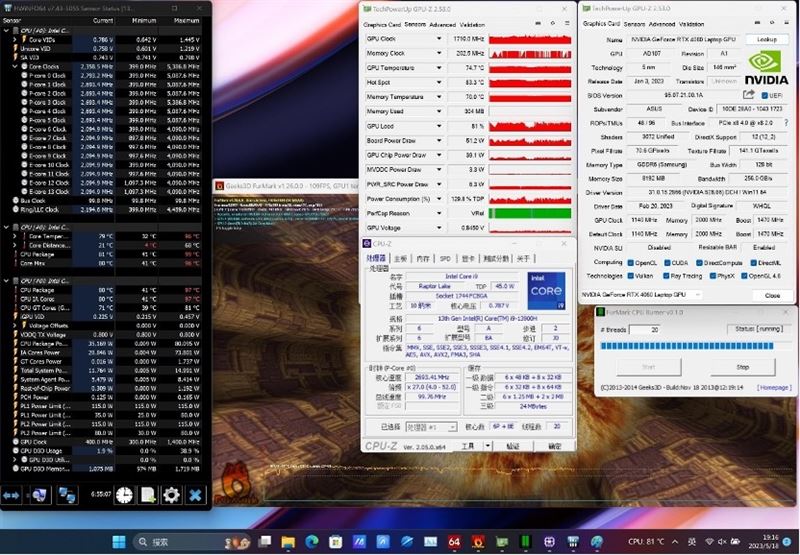Reset HWiNFO timers with the clock icon

pos(124,495)
